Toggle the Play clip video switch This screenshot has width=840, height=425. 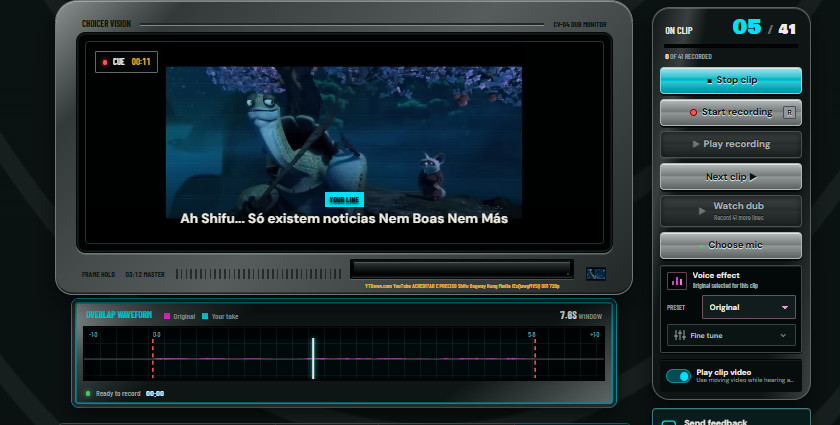point(678,376)
